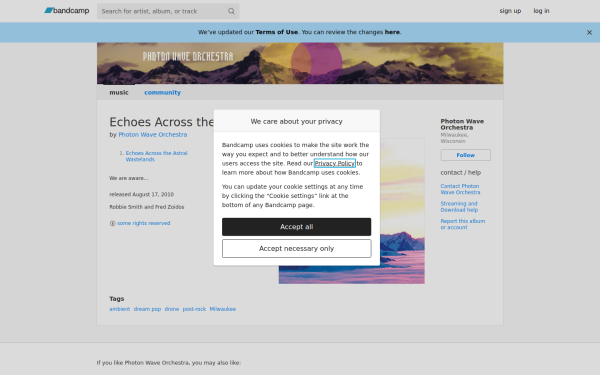Select the drone tag

[x=172, y=309]
